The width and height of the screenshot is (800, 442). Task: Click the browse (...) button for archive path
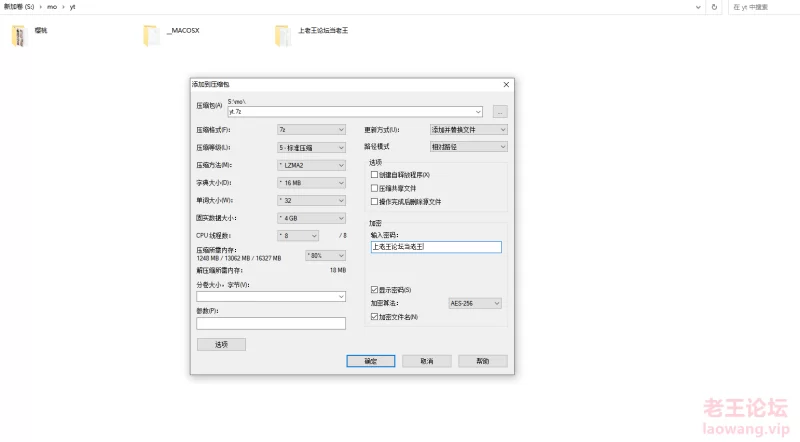click(500, 111)
